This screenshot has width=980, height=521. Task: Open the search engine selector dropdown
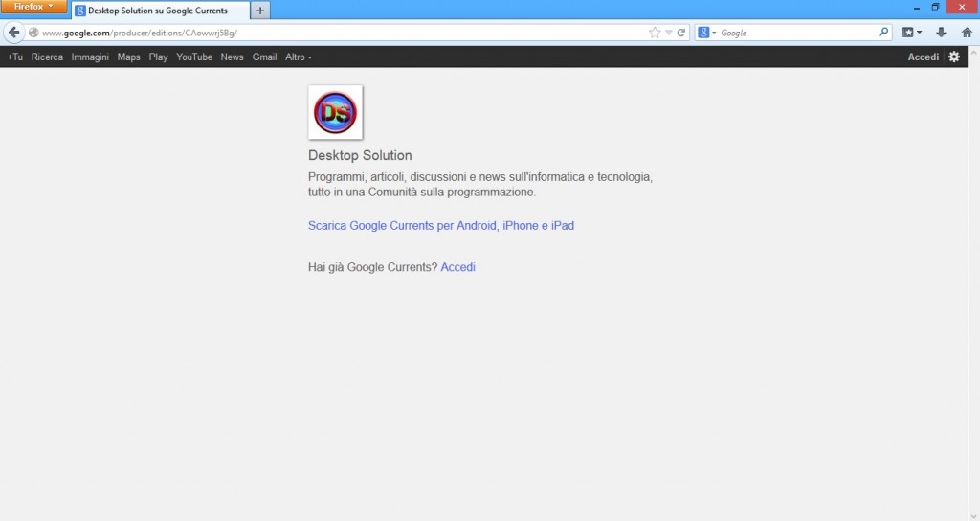[x=707, y=33]
